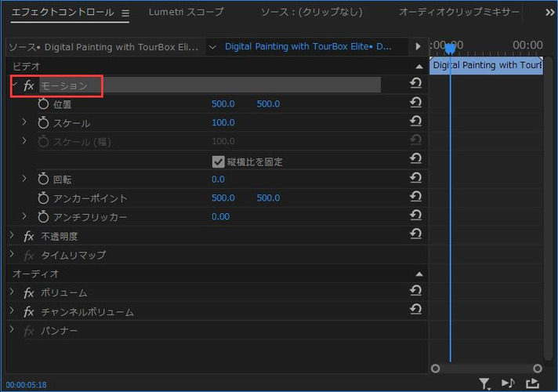Open the エフェクトコントロール panel menu
Viewport: 558px width, 392px height.
coord(125,13)
